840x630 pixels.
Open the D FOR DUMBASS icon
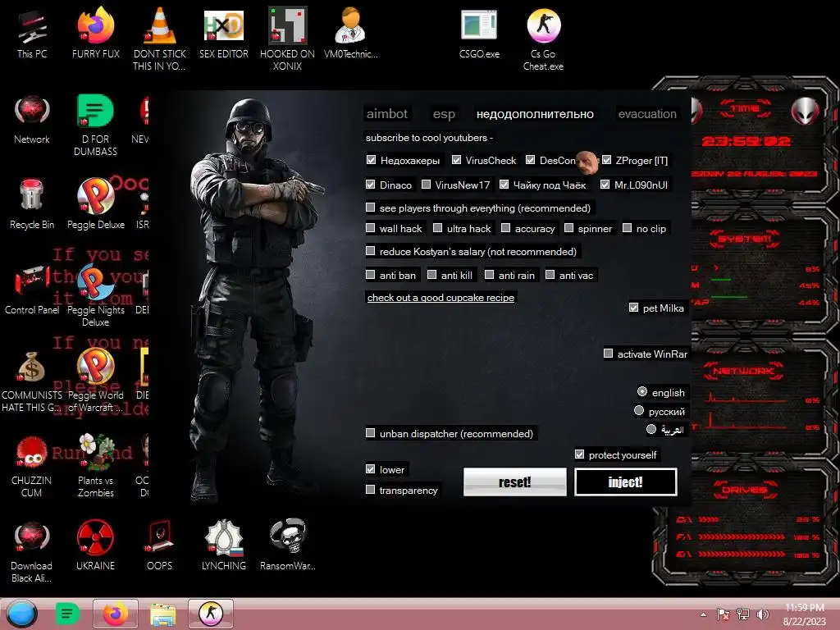[x=95, y=125]
